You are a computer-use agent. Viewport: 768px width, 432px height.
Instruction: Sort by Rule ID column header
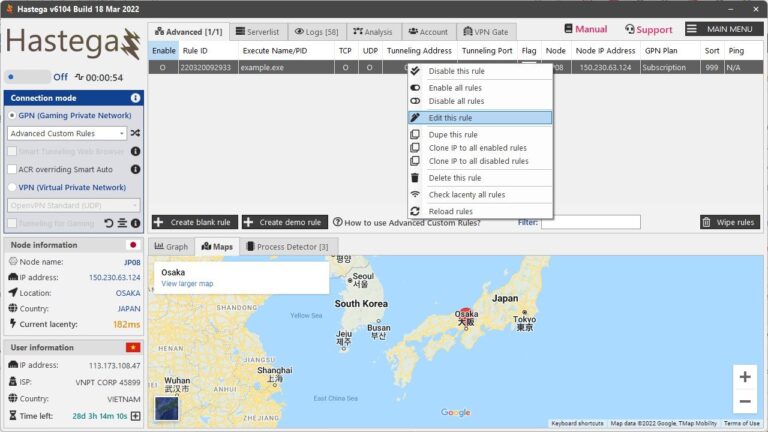pos(209,50)
